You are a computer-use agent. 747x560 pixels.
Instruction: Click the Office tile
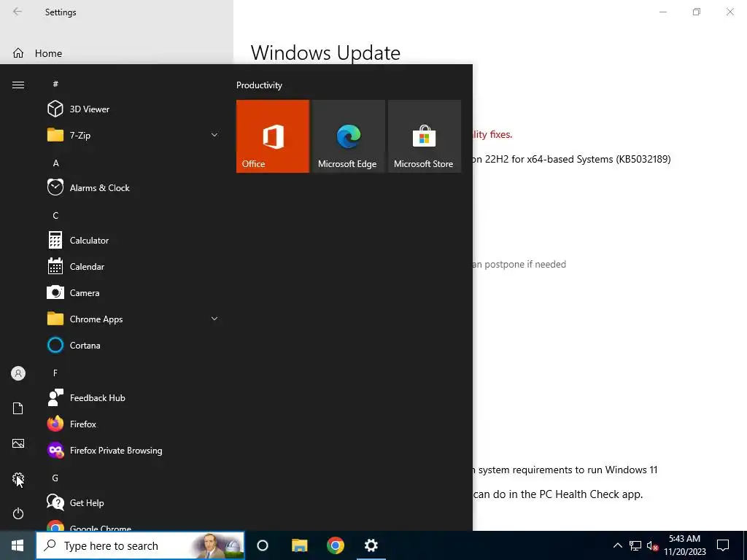[x=273, y=136]
